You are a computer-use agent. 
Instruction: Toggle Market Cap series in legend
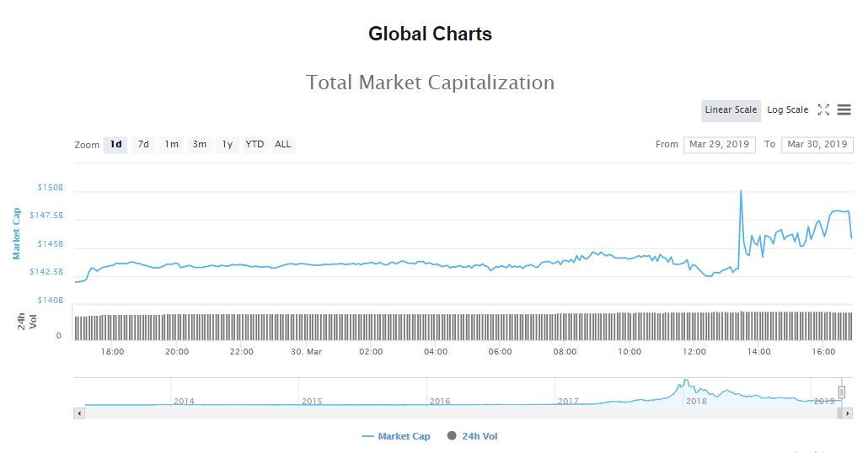(396, 436)
